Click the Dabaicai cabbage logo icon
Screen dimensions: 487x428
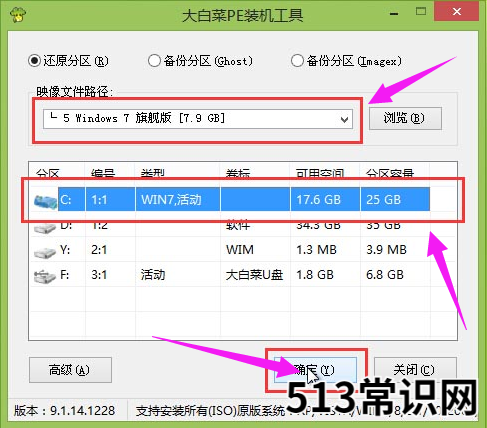(18, 14)
